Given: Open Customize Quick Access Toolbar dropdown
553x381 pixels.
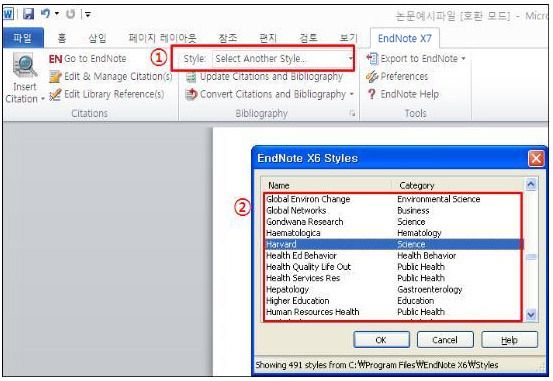Looking at the screenshot, I should [x=87, y=14].
